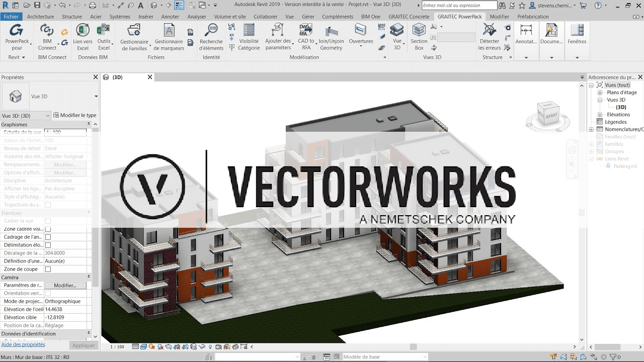Click Modifier le type button
The image size is (644, 362).
75,116
